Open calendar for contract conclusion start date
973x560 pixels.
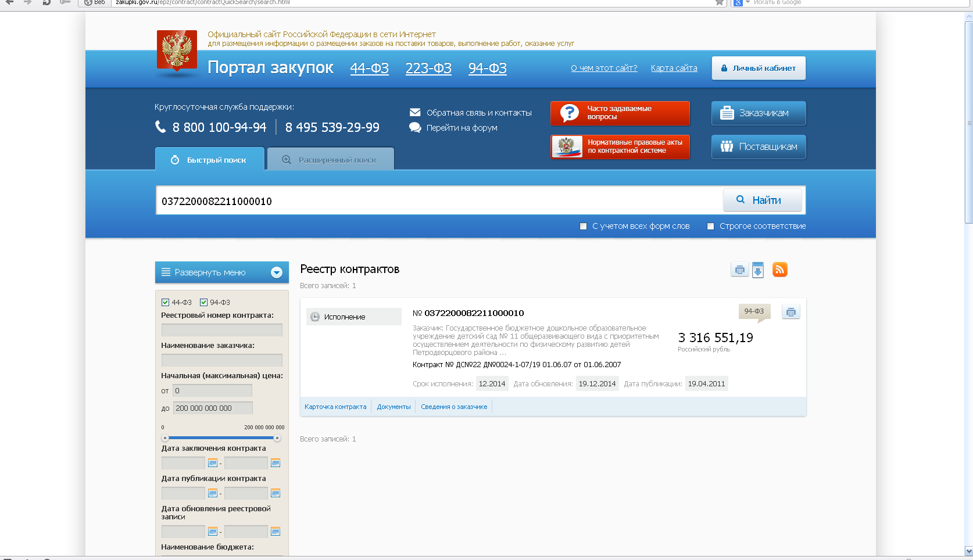pos(213,463)
